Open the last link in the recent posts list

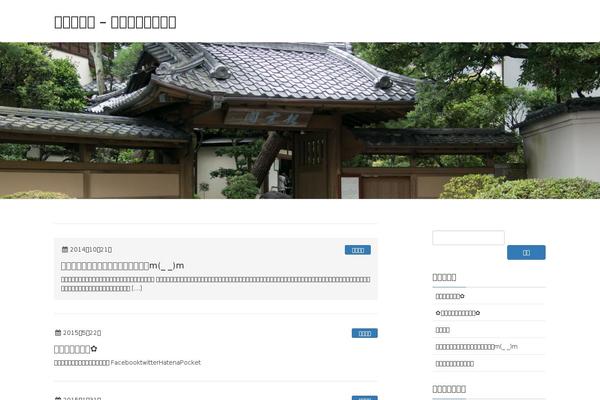coord(455,363)
